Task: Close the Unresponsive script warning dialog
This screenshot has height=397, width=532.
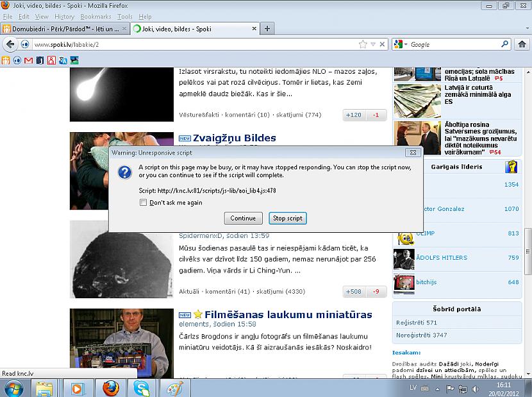Action: (413, 153)
